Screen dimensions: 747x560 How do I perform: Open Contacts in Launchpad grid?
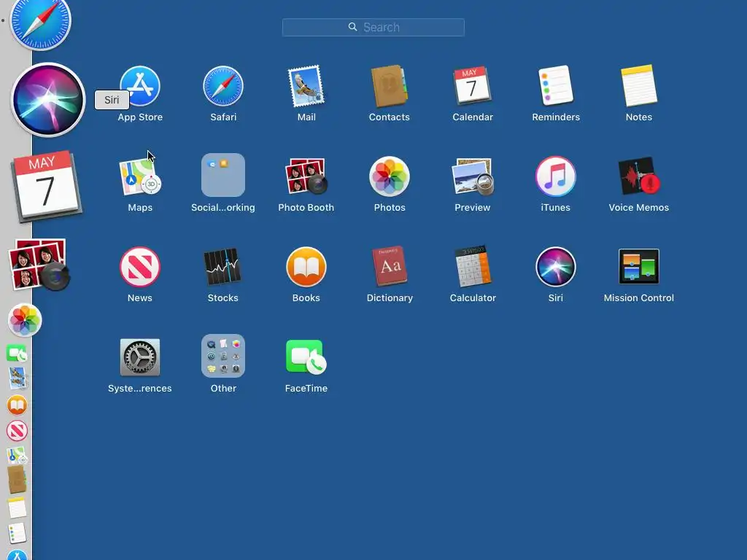click(x=390, y=86)
